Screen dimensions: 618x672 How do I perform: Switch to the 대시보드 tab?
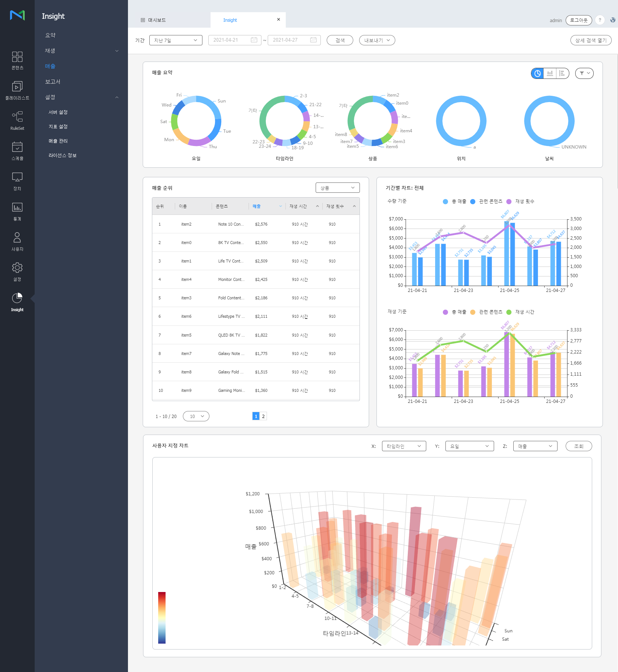(x=157, y=20)
